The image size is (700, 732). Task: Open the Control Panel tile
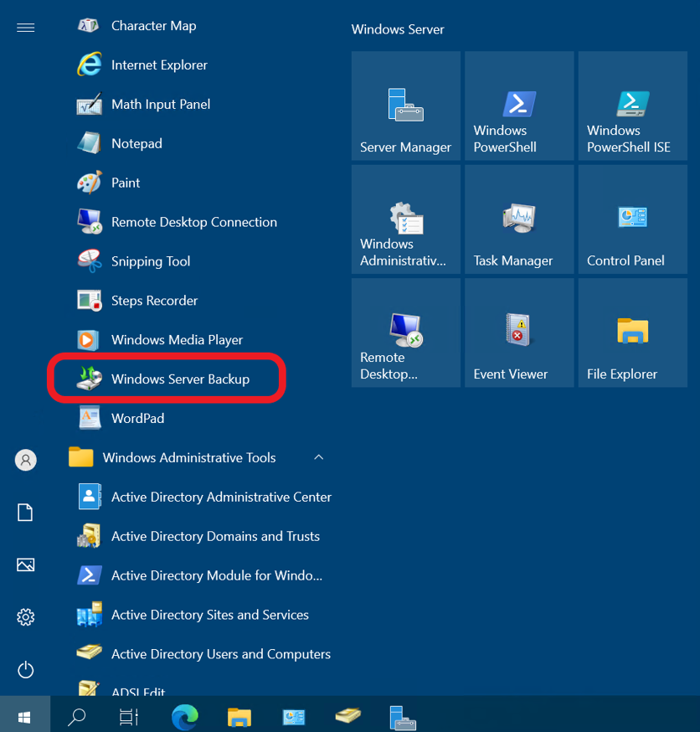click(x=632, y=219)
